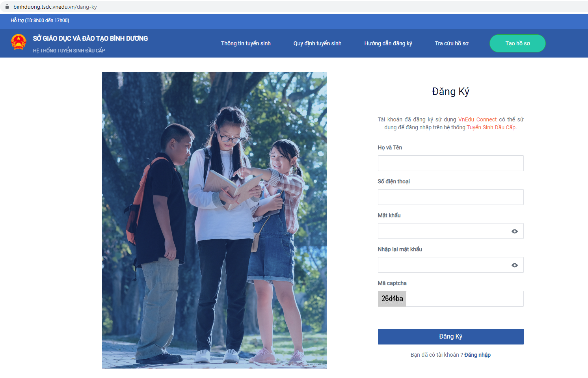
Task: Click Tuyển Sinh Đầu Cấp link text
Action: (491, 127)
